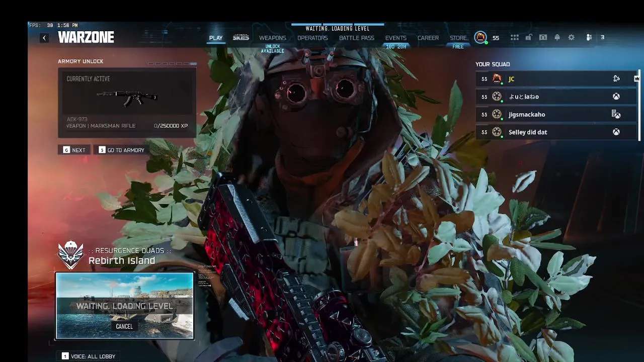Open the unlock padlock icon
The height and width of the screenshot is (362, 644).
click(x=528, y=38)
